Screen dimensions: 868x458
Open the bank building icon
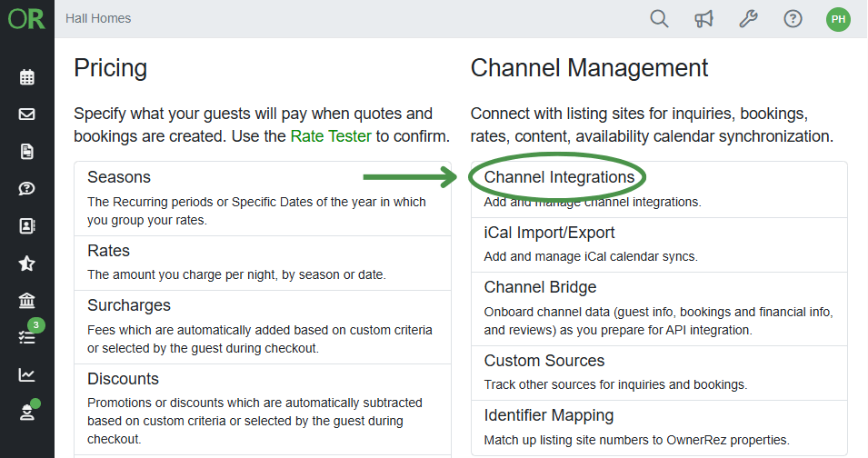(27, 301)
